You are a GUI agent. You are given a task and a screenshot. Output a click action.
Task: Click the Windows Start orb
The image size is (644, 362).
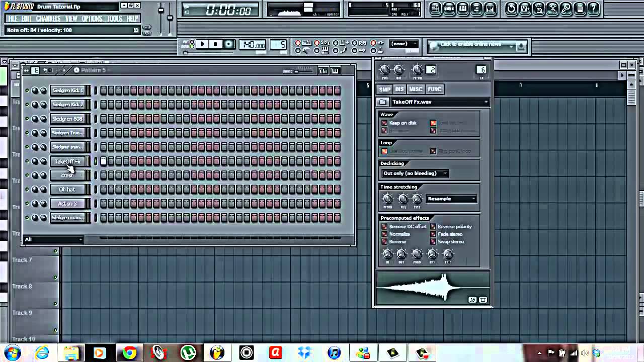12,352
